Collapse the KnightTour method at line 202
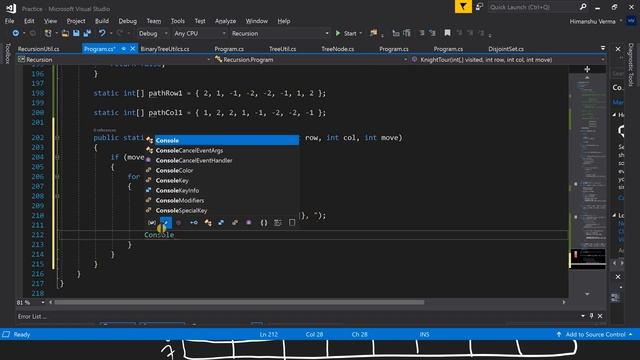 57,138
